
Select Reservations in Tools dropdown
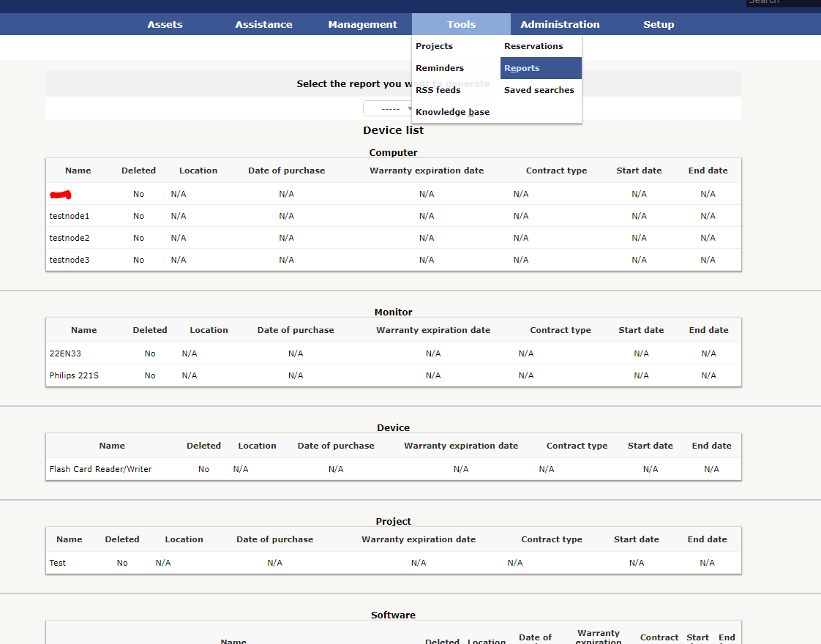pyautogui.click(x=533, y=46)
